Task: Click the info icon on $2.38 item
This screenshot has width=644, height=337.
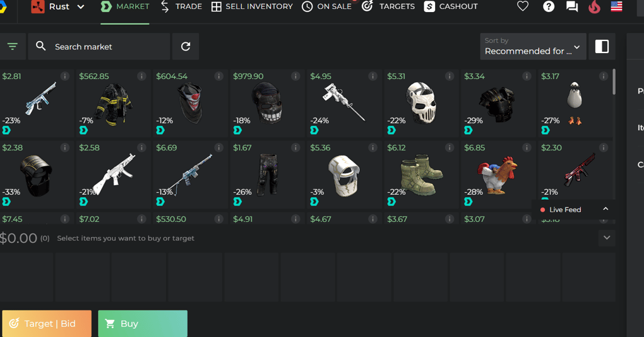Action: coord(65,147)
